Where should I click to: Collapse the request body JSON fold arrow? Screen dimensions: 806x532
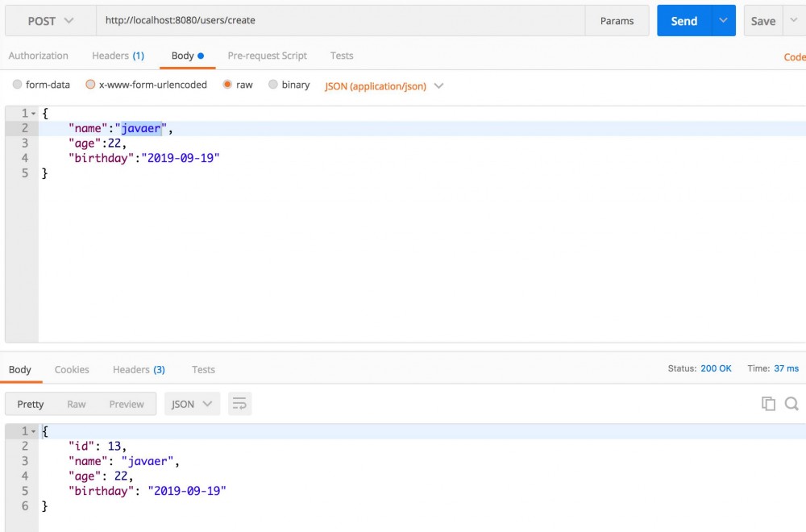[33, 113]
